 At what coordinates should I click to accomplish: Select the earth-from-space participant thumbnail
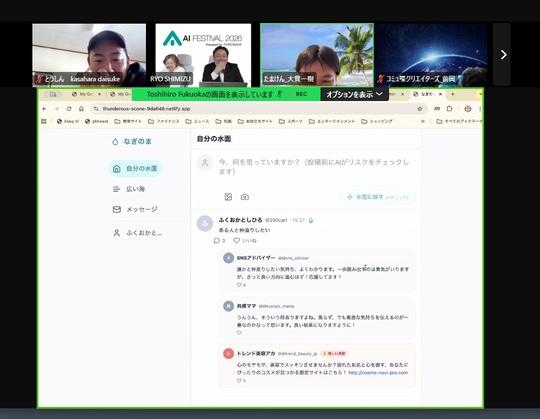(432, 54)
